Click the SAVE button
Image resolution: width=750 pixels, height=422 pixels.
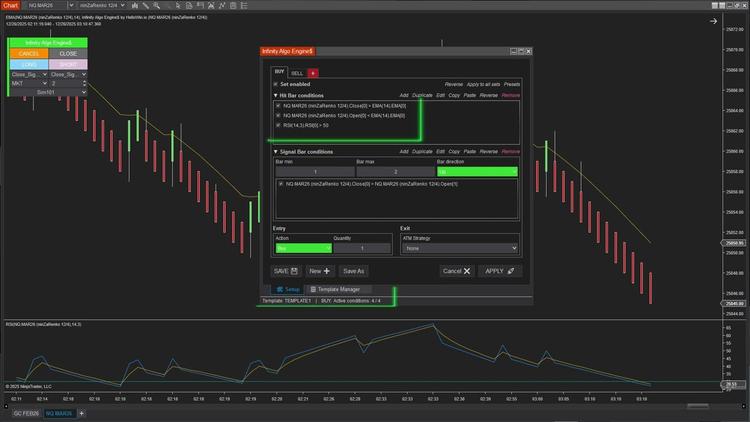pos(286,271)
